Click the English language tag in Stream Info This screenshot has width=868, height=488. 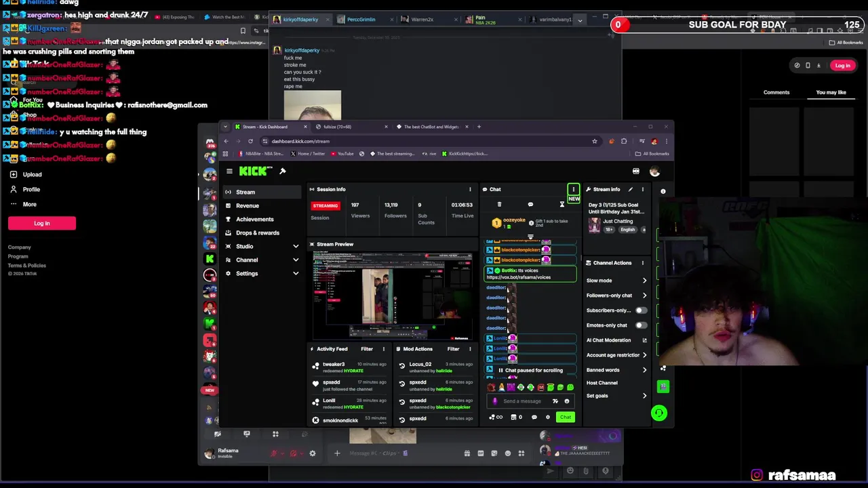628,230
